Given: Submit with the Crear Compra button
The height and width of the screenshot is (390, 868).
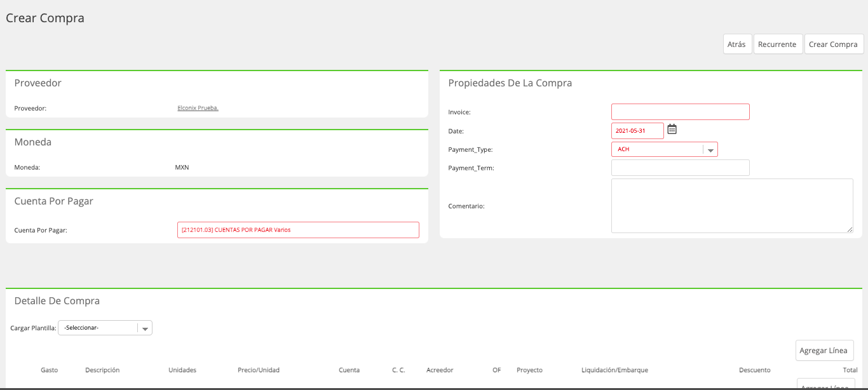Looking at the screenshot, I should (x=833, y=44).
